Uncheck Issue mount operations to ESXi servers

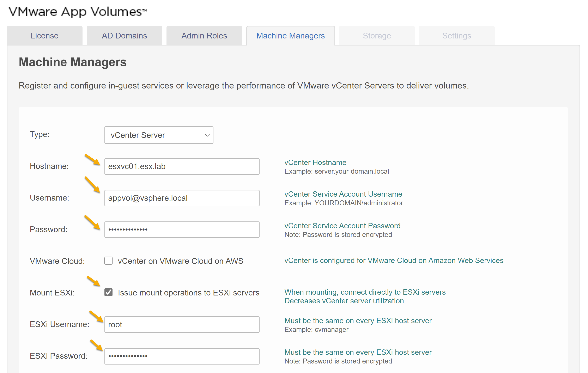point(108,292)
